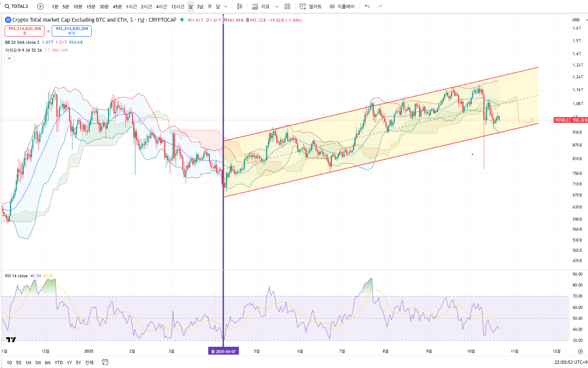
Task: Set date range to 6M
Action: tap(48, 363)
